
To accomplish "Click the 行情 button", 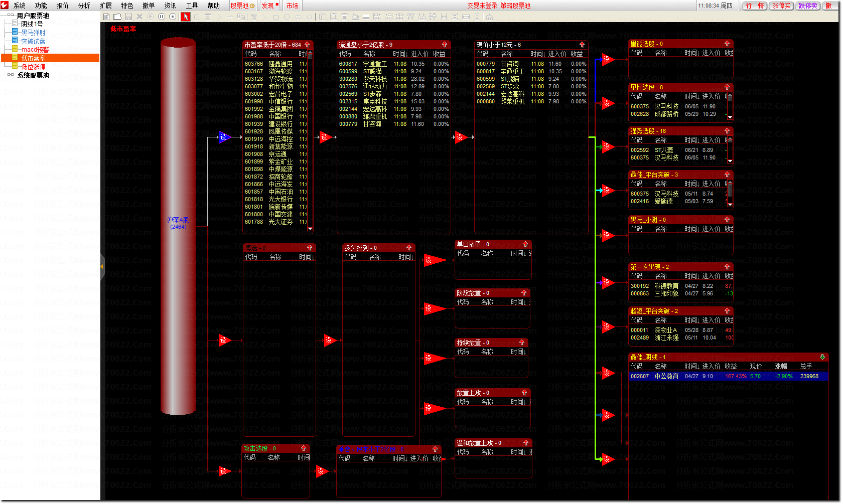I will [755, 6].
